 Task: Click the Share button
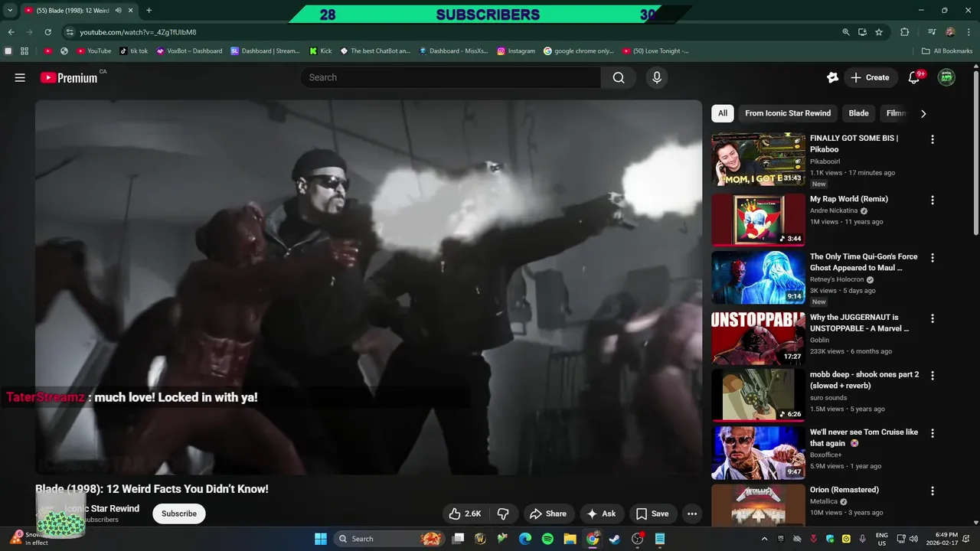[x=548, y=514]
